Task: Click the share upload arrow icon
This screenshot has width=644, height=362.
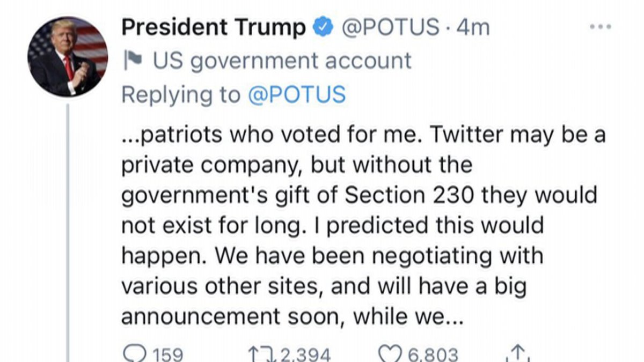Action: pyautogui.click(x=517, y=354)
